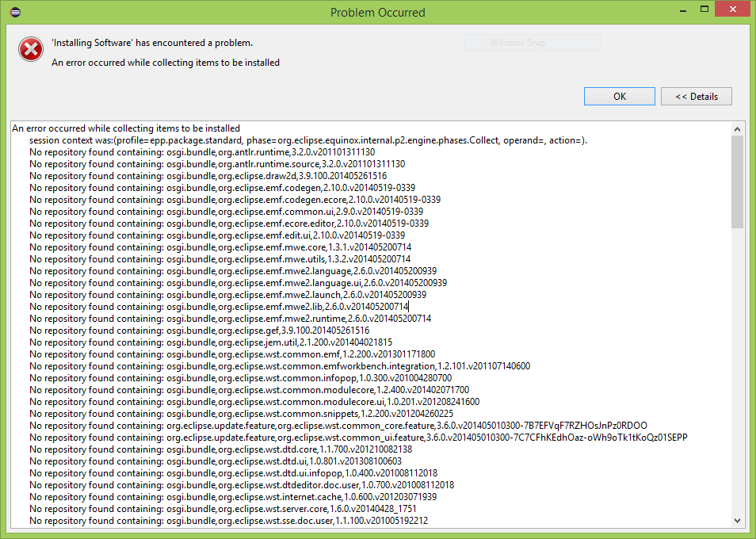The image size is (756, 539).
Task: Click the scrollbar up arrow in the details pane
Action: (x=737, y=128)
